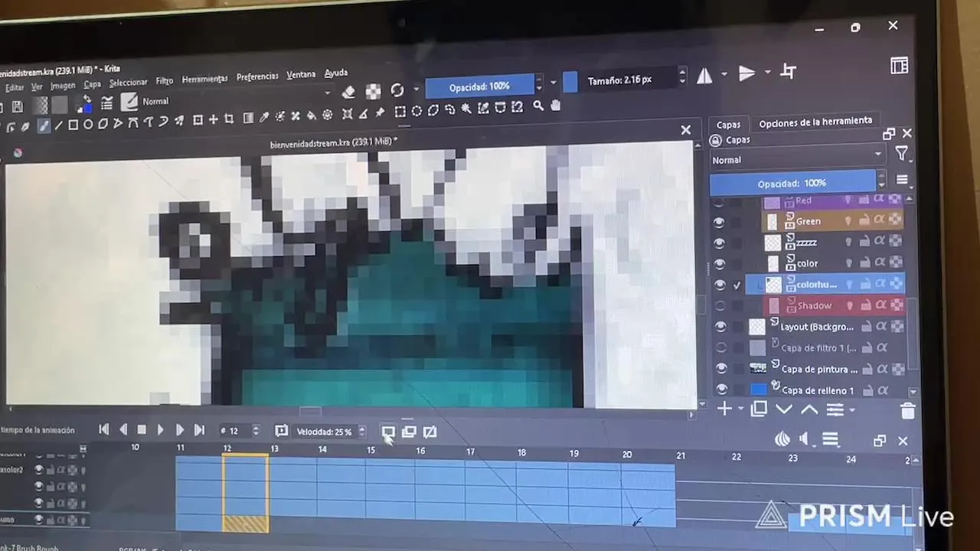
Task: Hide the Green layer
Action: (719, 222)
